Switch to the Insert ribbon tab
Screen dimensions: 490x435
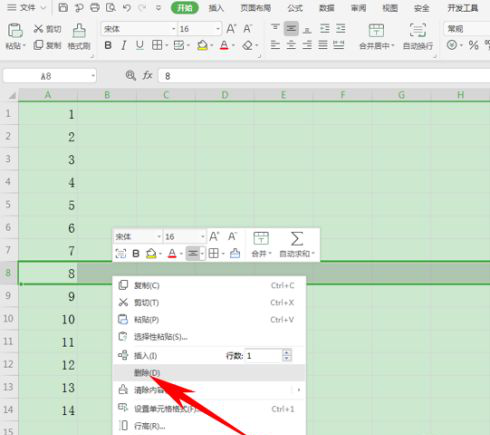pyautogui.click(x=216, y=8)
